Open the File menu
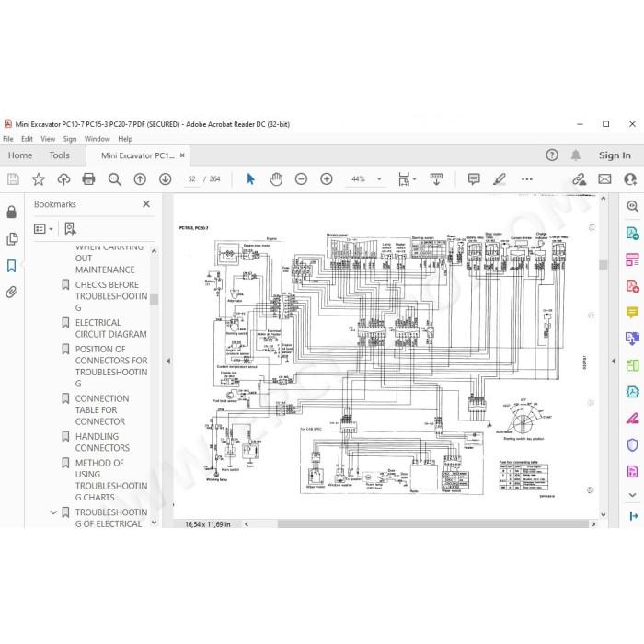Viewport: 644px width, 644px height. pyautogui.click(x=7, y=139)
